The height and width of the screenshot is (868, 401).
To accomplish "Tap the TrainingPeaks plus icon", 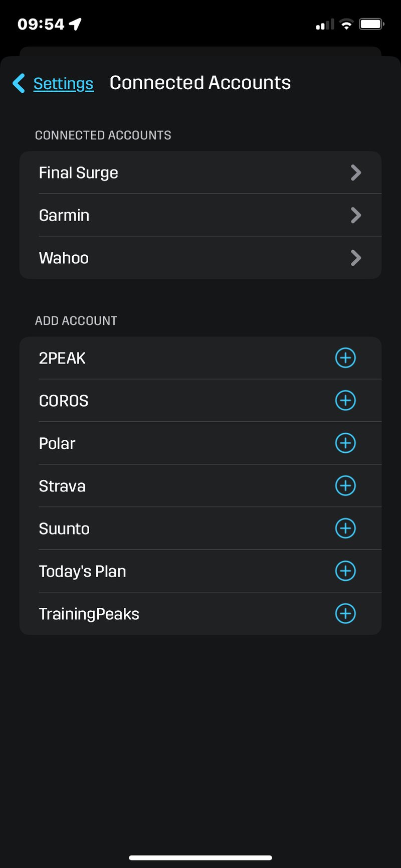I will click(345, 614).
